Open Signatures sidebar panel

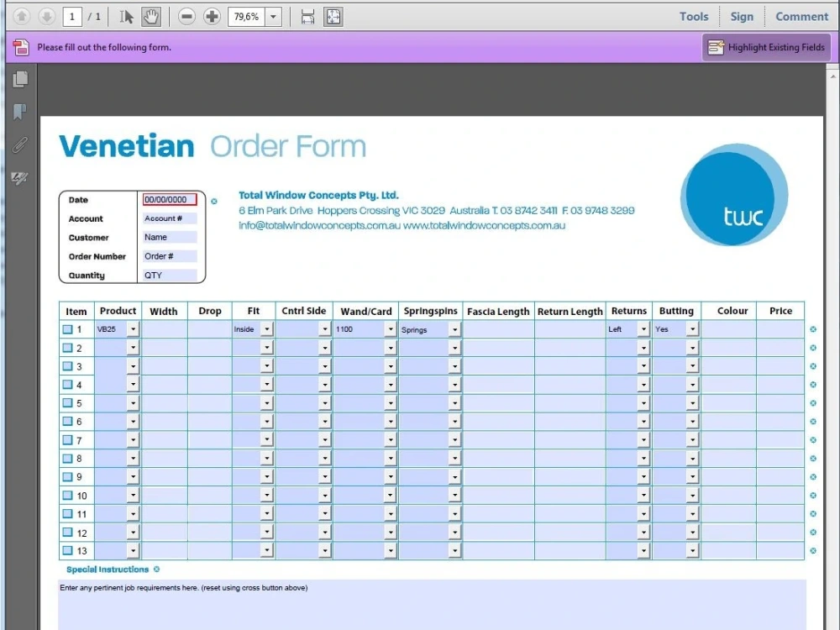click(x=20, y=178)
